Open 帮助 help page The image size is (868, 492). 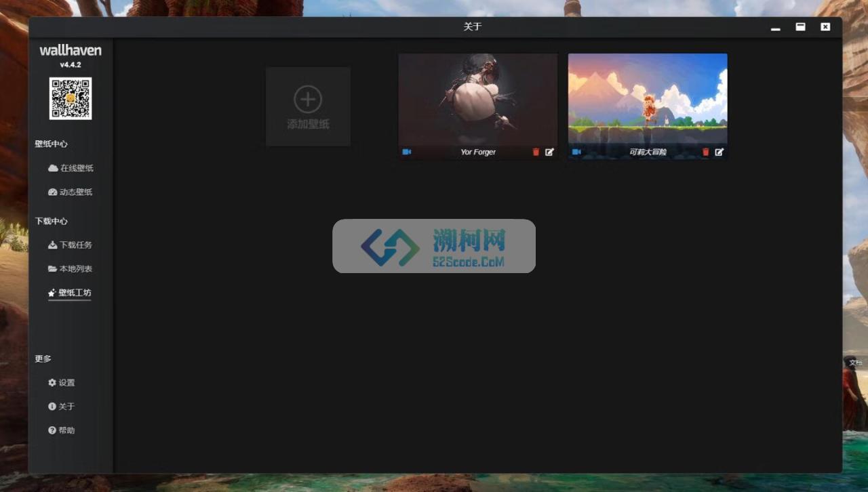tap(62, 430)
